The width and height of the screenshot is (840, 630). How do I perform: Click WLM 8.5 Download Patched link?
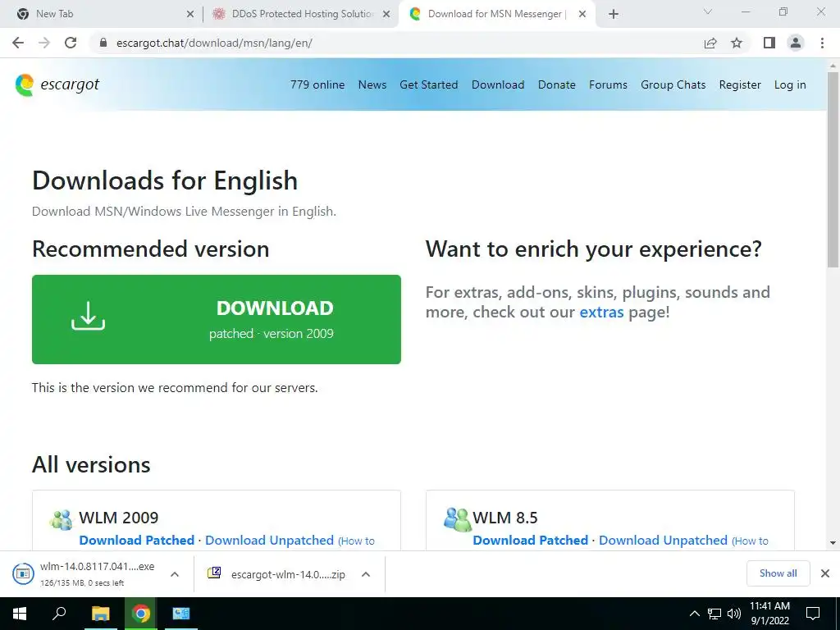531,540
